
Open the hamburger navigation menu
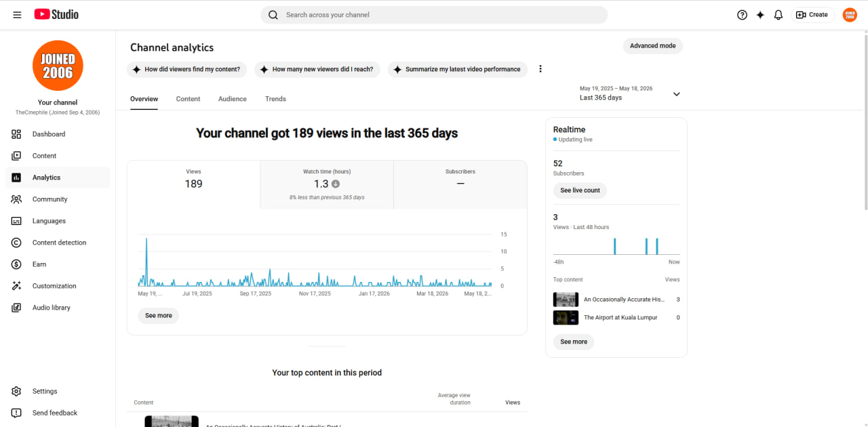17,14
